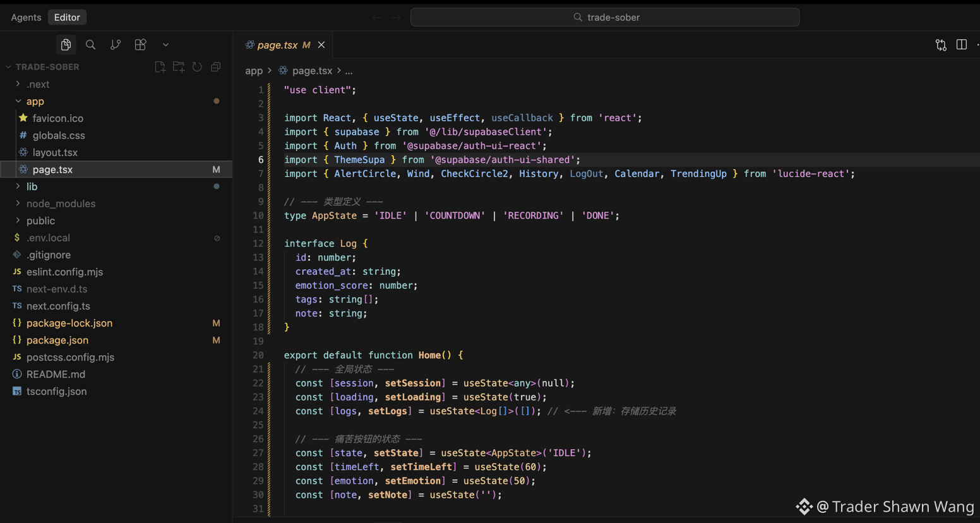The height and width of the screenshot is (523, 980).
Task: Open the Source Control branch icon
Action: tap(116, 45)
